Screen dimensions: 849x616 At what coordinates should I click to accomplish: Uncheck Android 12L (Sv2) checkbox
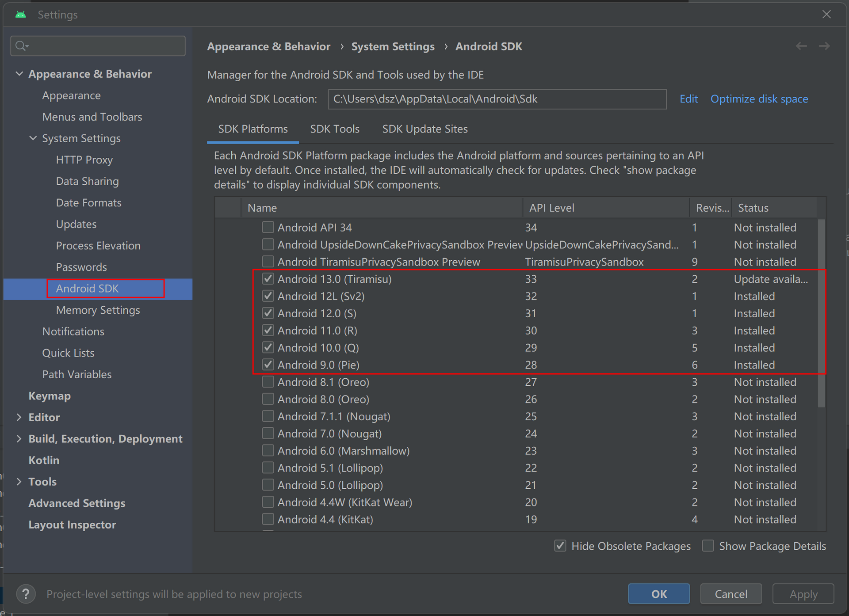tap(268, 296)
